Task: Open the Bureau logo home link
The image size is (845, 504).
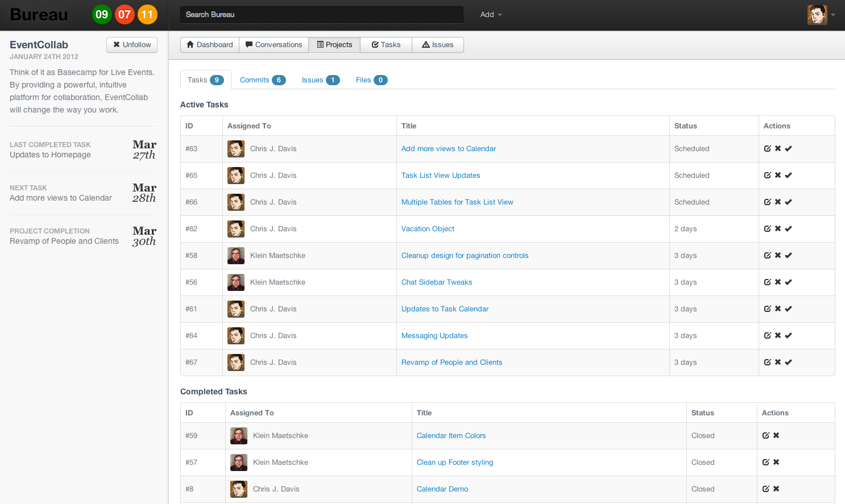Action: click(39, 15)
